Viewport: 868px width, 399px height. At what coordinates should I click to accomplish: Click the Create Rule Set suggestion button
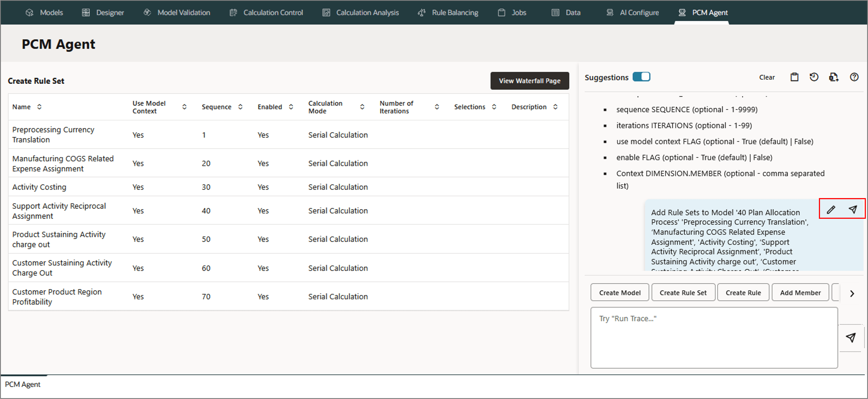click(683, 292)
